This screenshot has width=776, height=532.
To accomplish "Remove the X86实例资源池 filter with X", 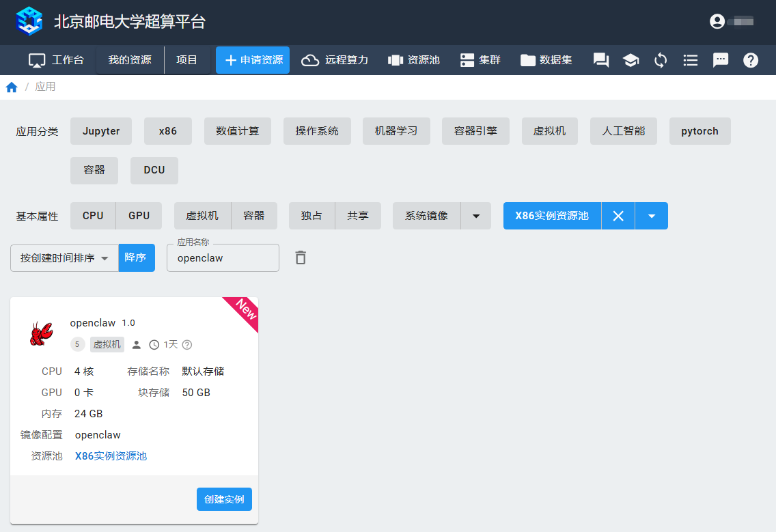I will click(x=618, y=216).
